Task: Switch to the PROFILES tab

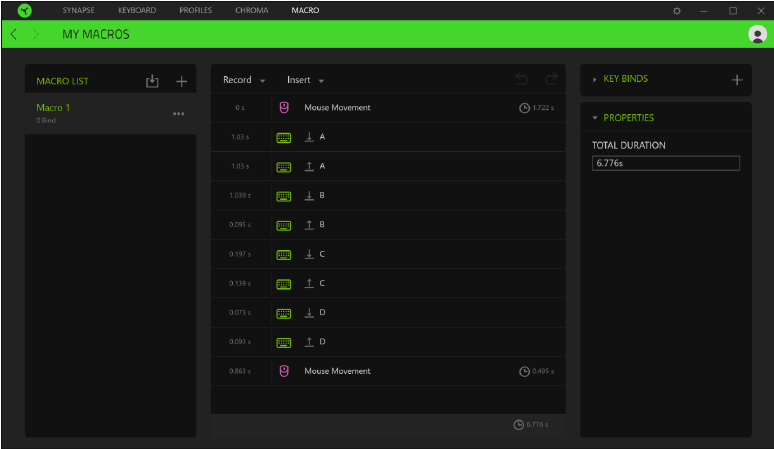Action: [x=195, y=10]
